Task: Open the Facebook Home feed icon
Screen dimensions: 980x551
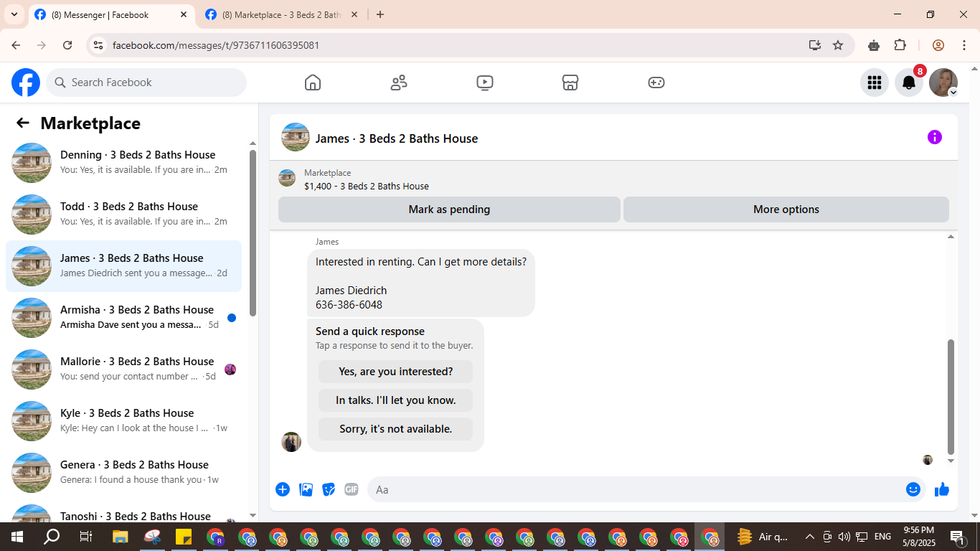Action: (x=313, y=83)
